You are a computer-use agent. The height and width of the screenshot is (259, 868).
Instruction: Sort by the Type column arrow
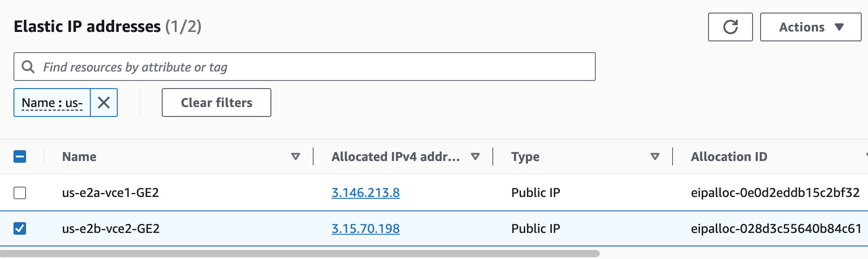coord(655,156)
